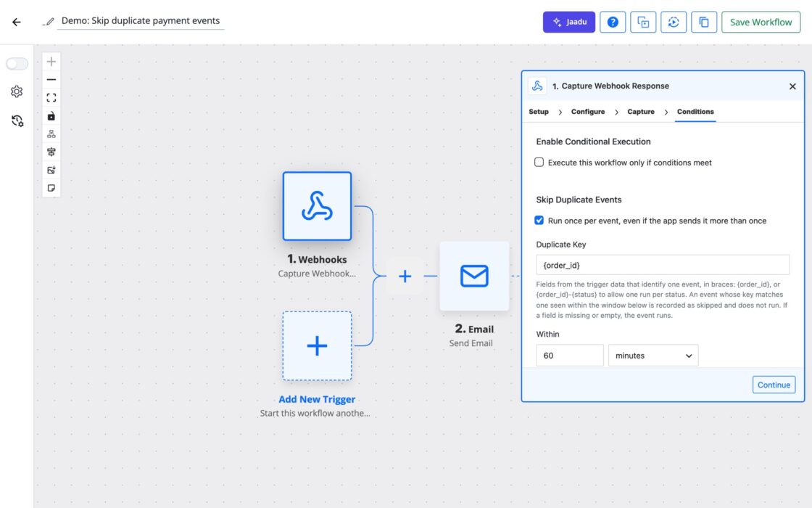The width and height of the screenshot is (812, 508).
Task: Click the hierarchy layout icon in the canvas toolbar
Action: 51,134
